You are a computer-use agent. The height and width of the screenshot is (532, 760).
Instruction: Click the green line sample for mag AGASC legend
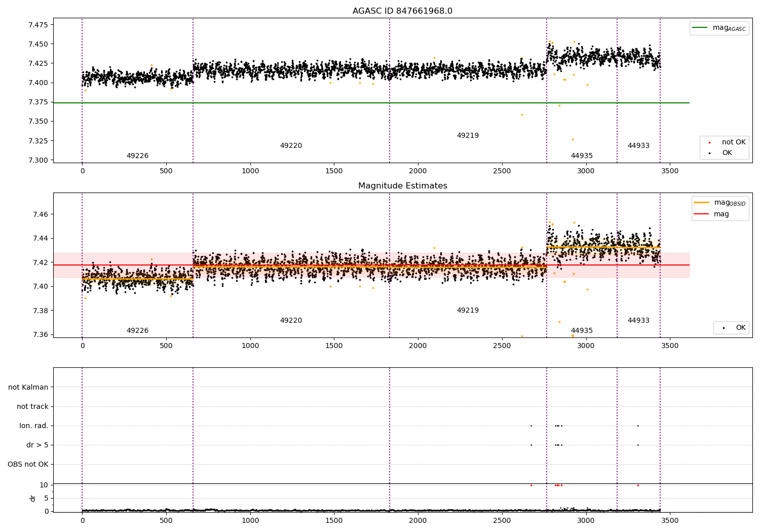(700, 28)
